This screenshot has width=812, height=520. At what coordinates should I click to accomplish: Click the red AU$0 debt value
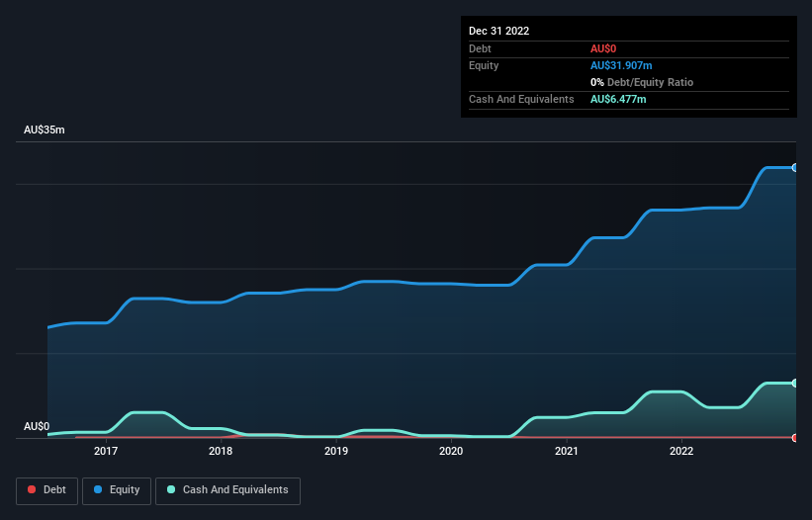click(x=603, y=48)
